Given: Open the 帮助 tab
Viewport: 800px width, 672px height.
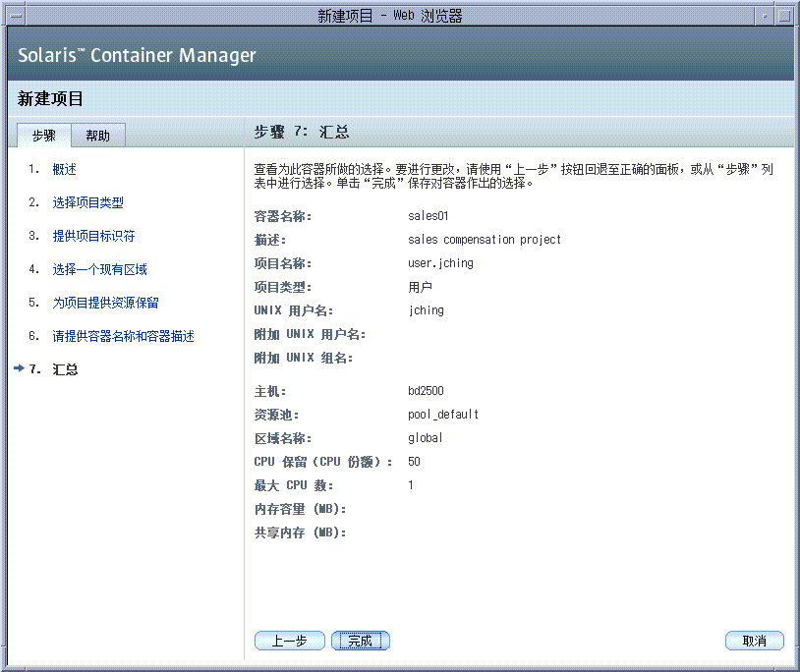Looking at the screenshot, I should tap(98, 136).
